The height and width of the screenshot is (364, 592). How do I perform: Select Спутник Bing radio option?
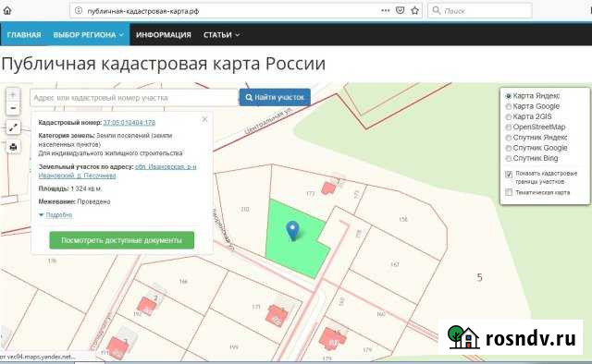508,158
